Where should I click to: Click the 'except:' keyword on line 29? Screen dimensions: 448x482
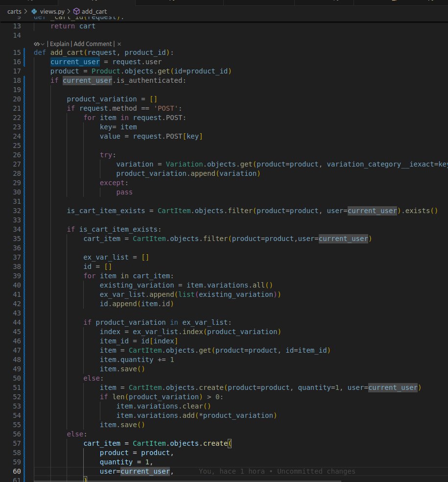pos(114,183)
